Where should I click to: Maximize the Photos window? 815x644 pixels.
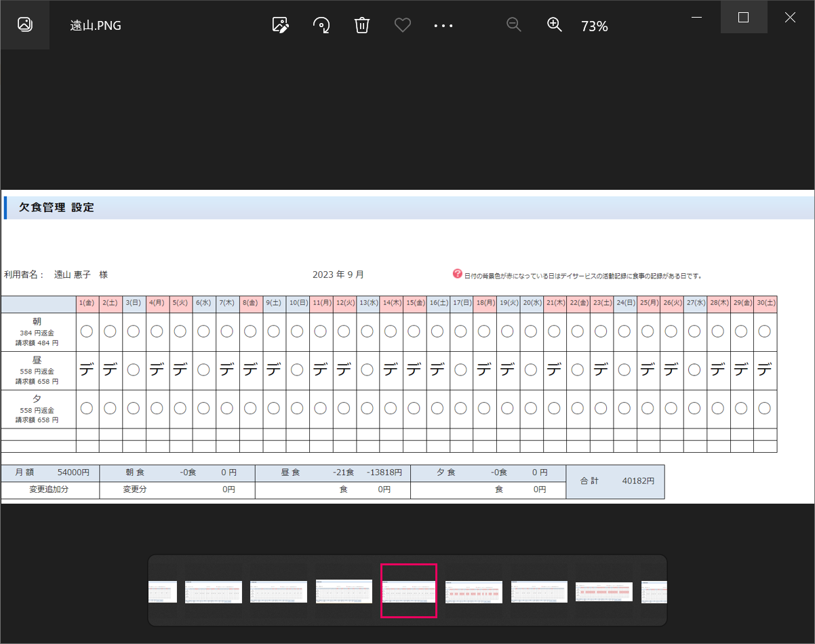[743, 18]
